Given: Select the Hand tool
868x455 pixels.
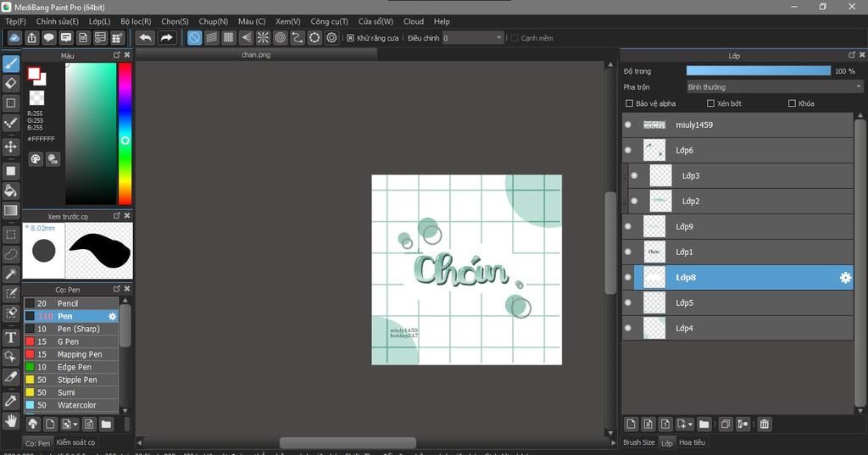Looking at the screenshot, I should tap(10, 421).
